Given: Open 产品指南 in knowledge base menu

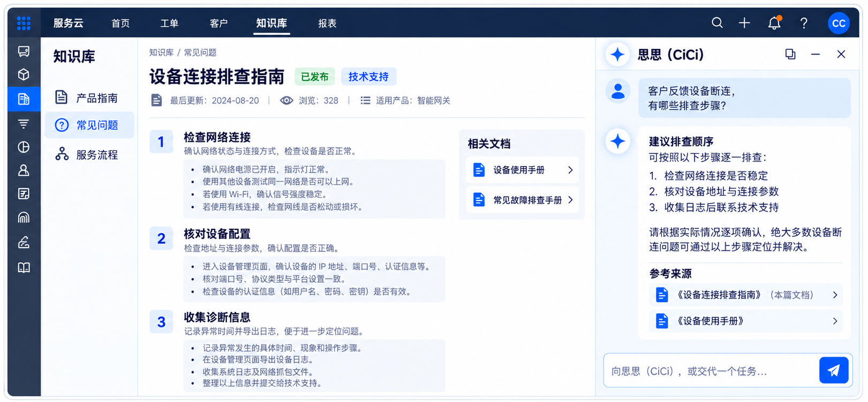Looking at the screenshot, I should [x=89, y=98].
